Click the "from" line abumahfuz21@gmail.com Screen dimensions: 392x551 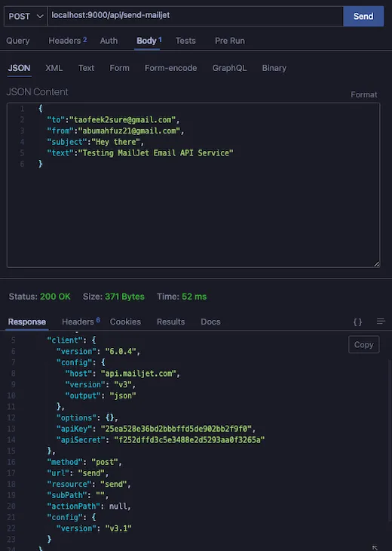[115, 131]
